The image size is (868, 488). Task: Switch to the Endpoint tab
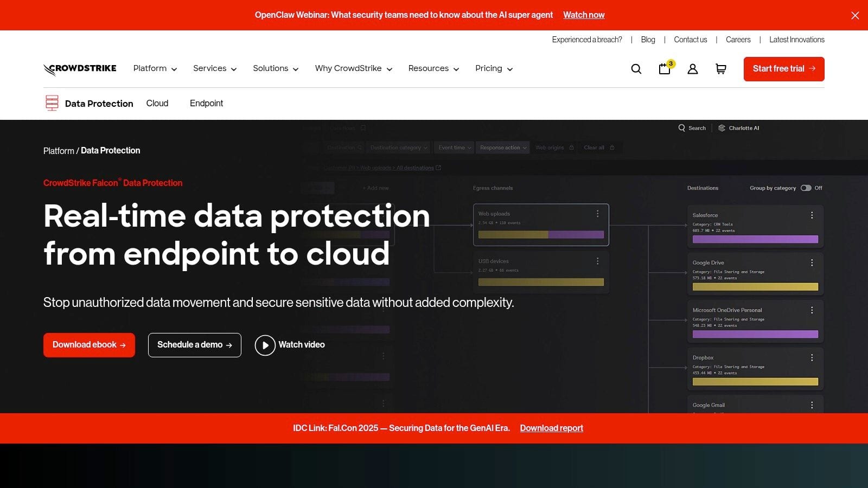click(206, 103)
